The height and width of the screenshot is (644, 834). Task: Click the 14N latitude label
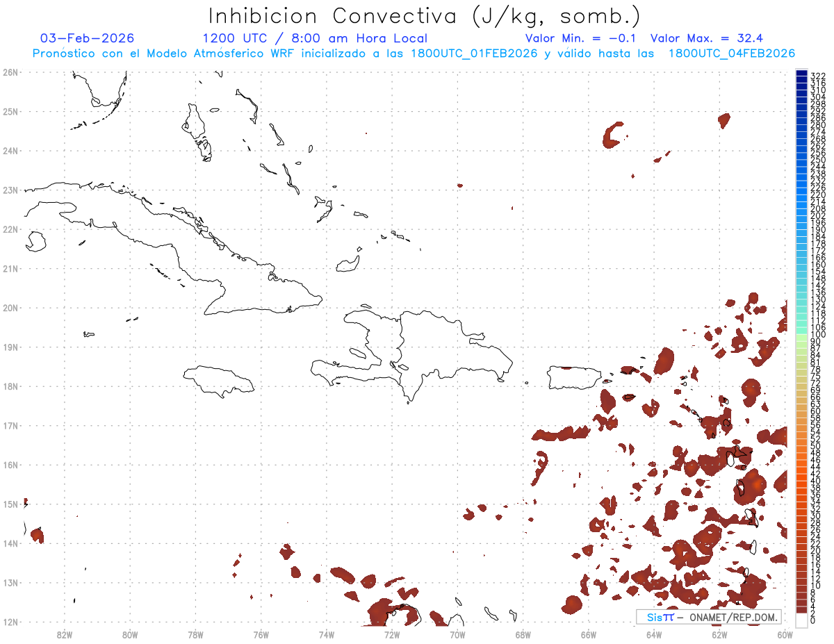(x=10, y=543)
